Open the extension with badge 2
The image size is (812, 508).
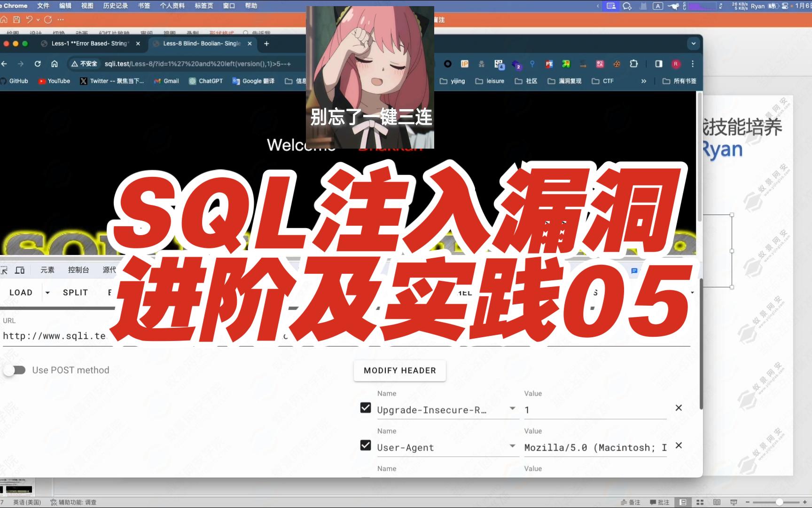click(516, 64)
